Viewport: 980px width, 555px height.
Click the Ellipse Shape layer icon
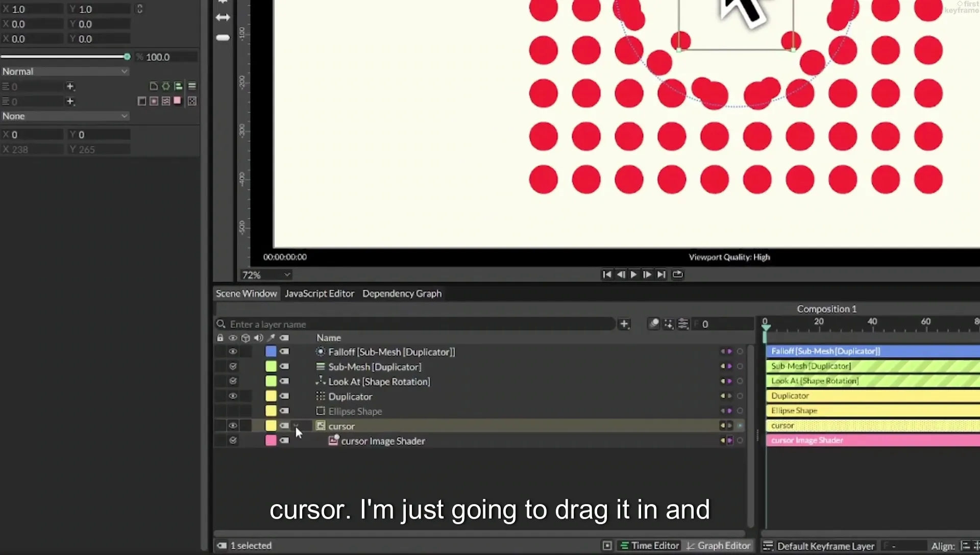[x=321, y=411]
